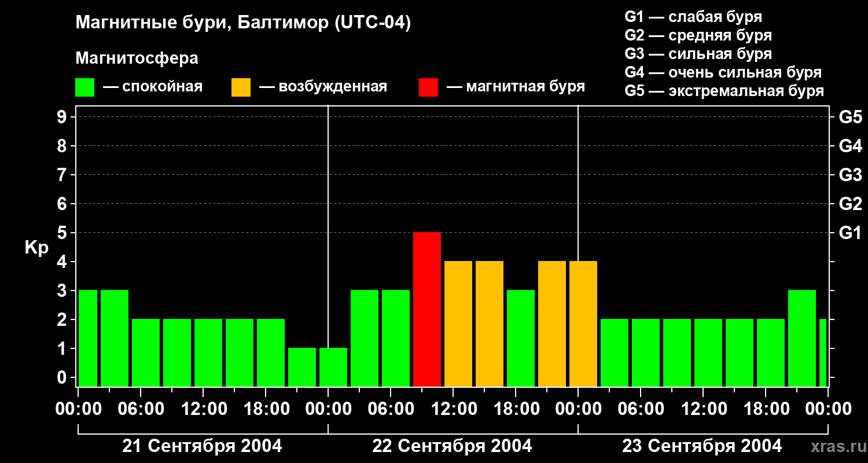Select the green Kp 3 bar between orange bars

pos(521,339)
